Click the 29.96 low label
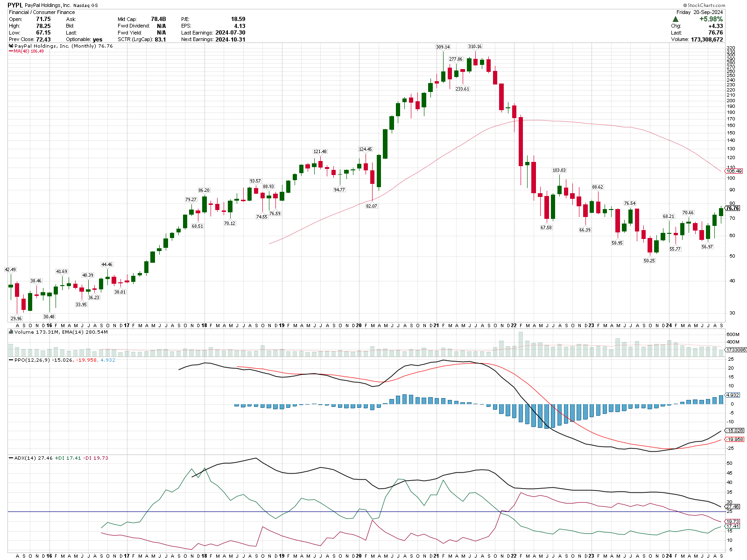The image size is (747, 560). click(x=16, y=318)
